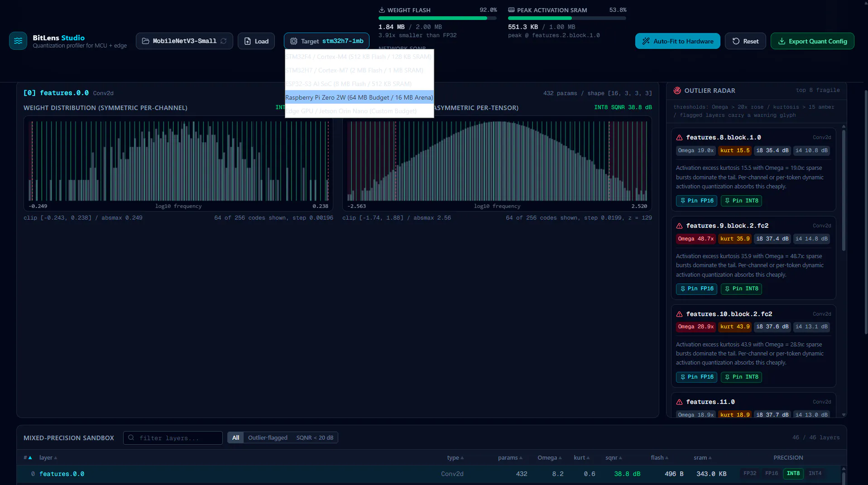Click the Outlier Radar target icon

click(677, 91)
